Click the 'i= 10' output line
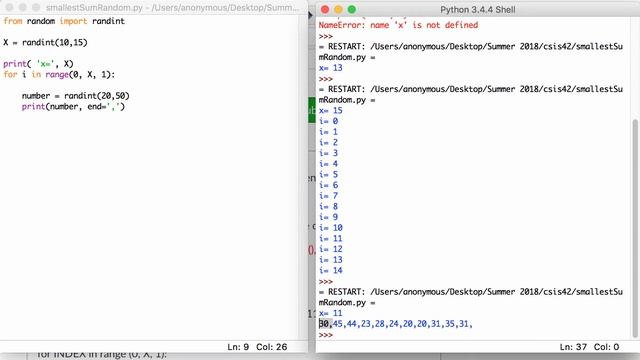The width and height of the screenshot is (640, 360). coord(331,228)
